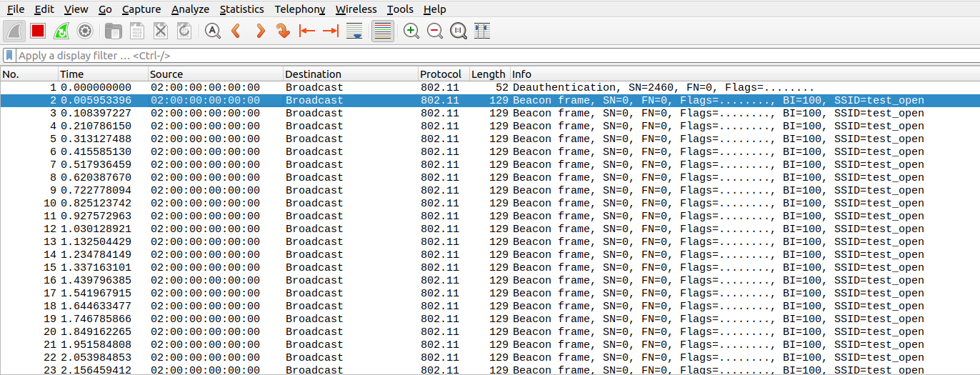Go to the previous packet arrow
This screenshot has height=375, width=980.
tap(236, 31)
